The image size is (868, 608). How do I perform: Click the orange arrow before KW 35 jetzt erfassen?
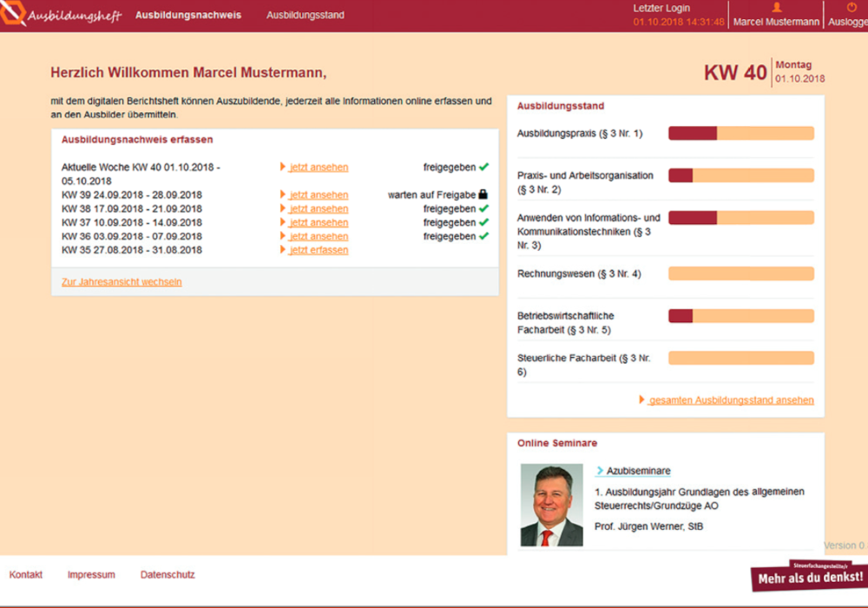coord(283,250)
